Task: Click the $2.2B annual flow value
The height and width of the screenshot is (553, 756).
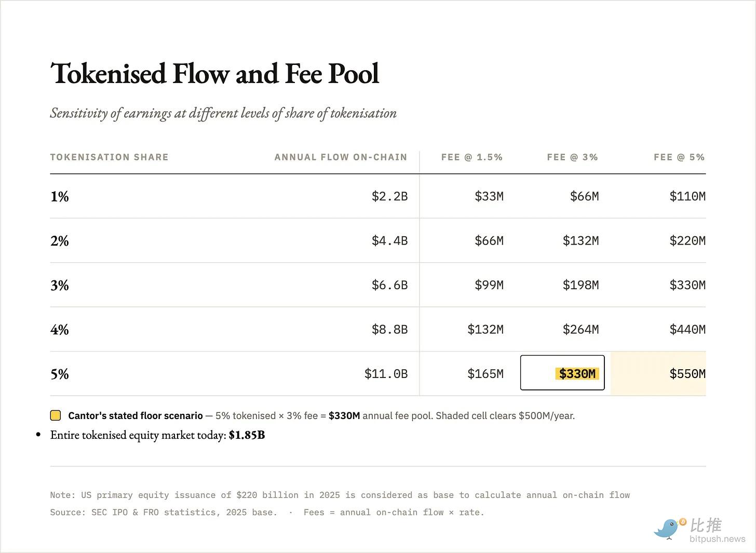Action: [x=389, y=196]
